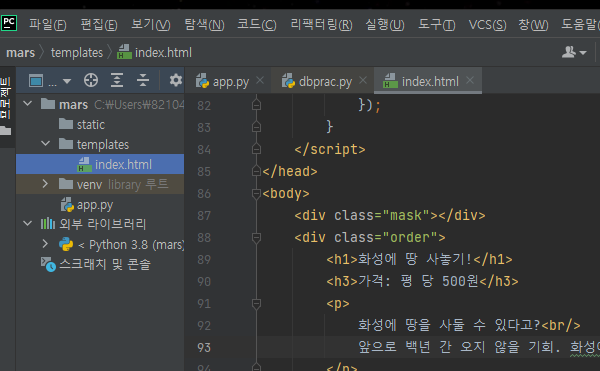Select the mars project root folder

point(100,104)
